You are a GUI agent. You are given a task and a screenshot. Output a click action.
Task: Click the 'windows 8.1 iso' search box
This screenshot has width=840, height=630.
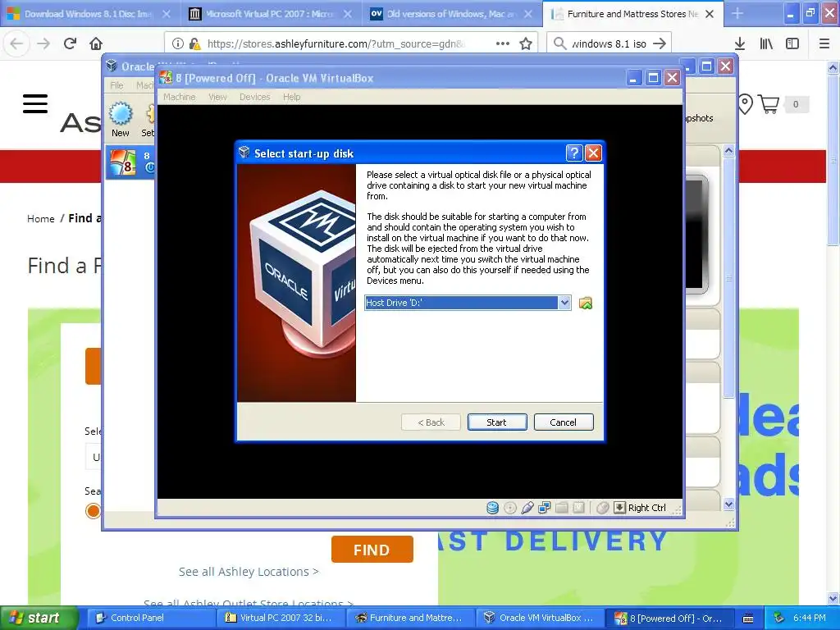click(609, 44)
